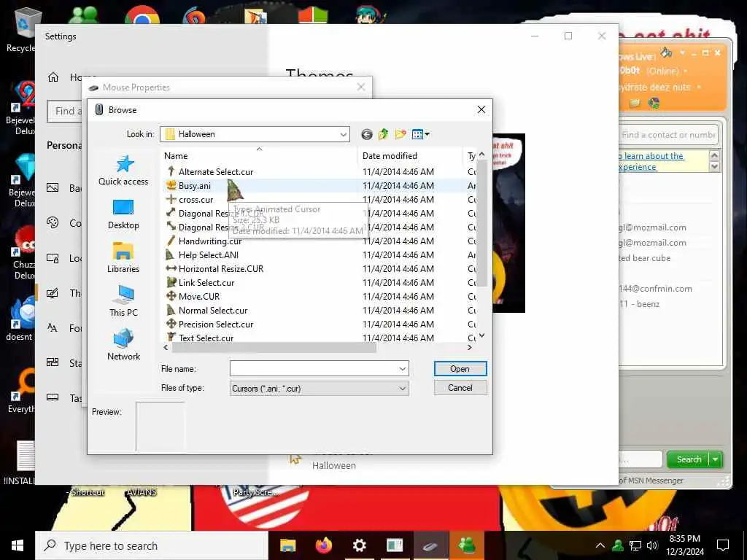The width and height of the screenshot is (747, 560).
Task: Open Fonts icon in Settings sidebar
Action: (x=53, y=327)
